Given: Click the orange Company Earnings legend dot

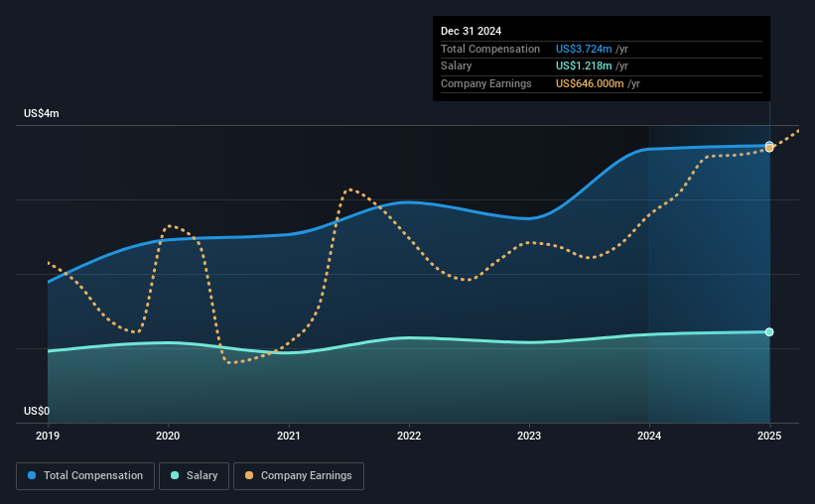Looking at the screenshot, I should point(249,475).
